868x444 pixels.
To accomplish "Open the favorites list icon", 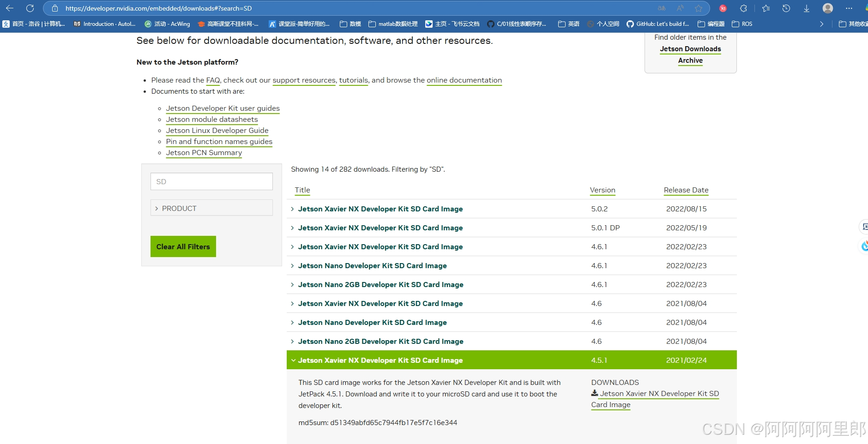I will (766, 8).
